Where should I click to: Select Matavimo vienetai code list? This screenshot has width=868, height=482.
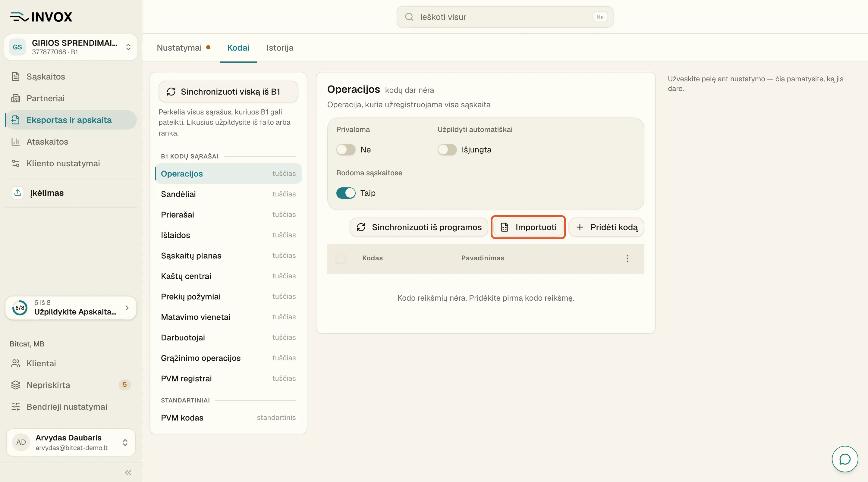coord(228,317)
